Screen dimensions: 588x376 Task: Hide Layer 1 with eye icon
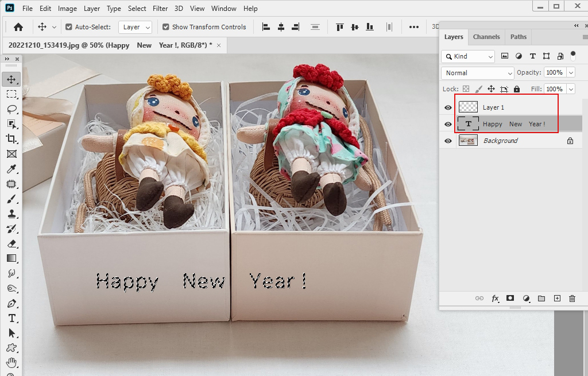[x=448, y=107]
